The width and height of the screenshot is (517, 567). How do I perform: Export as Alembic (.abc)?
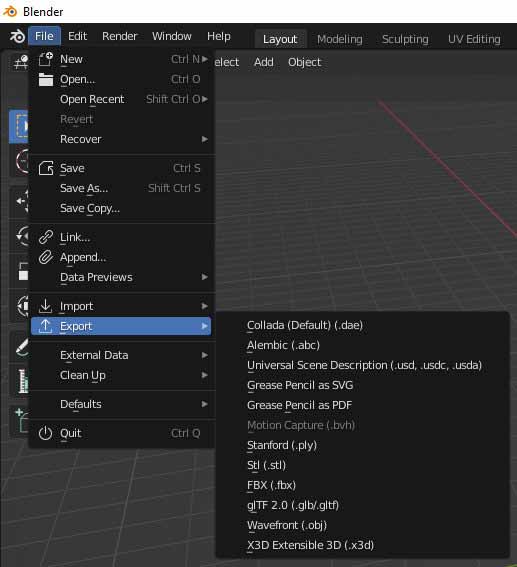point(363,345)
